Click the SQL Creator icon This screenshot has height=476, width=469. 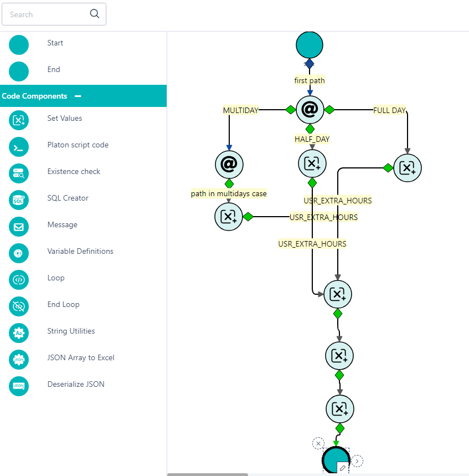click(19, 199)
